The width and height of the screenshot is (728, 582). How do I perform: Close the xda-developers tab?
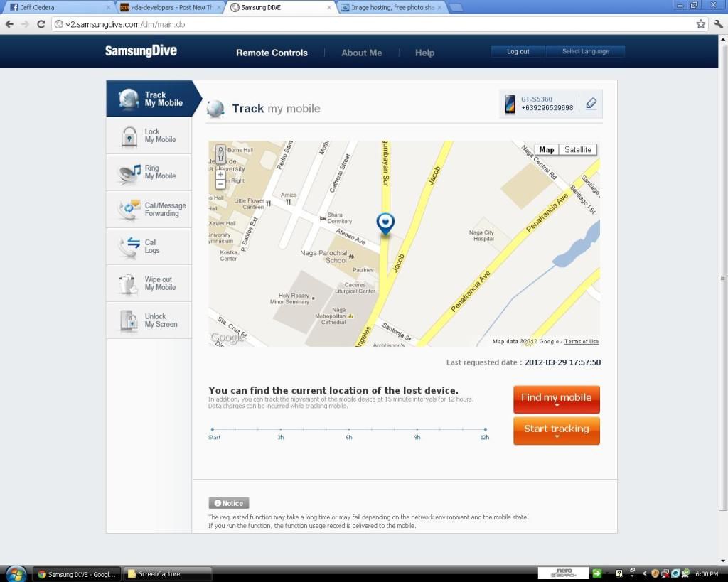(x=218, y=7)
